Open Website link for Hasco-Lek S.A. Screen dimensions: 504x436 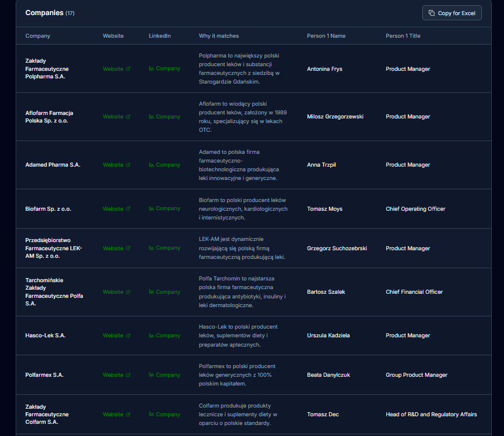pos(117,336)
